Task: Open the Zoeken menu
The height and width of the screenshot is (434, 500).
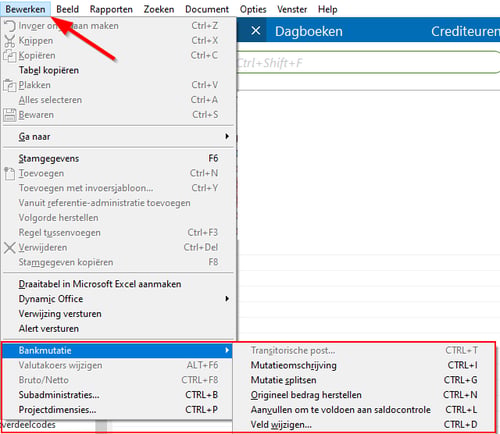Action: (159, 9)
